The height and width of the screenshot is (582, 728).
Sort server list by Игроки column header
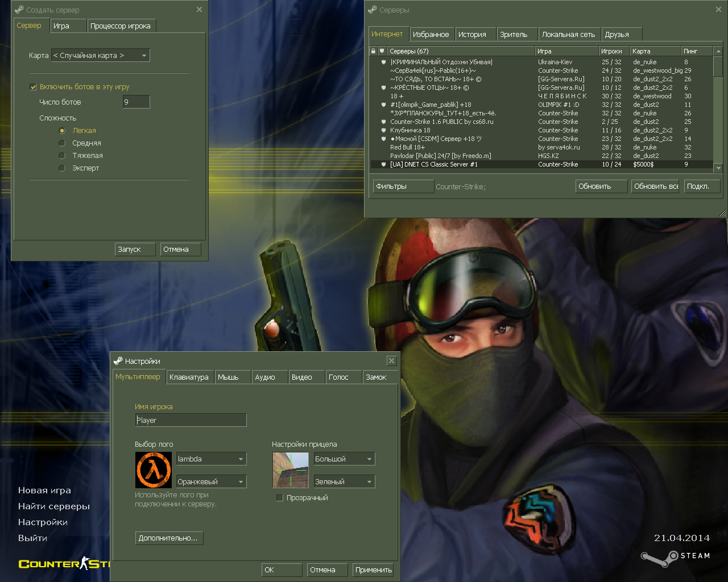pos(614,51)
